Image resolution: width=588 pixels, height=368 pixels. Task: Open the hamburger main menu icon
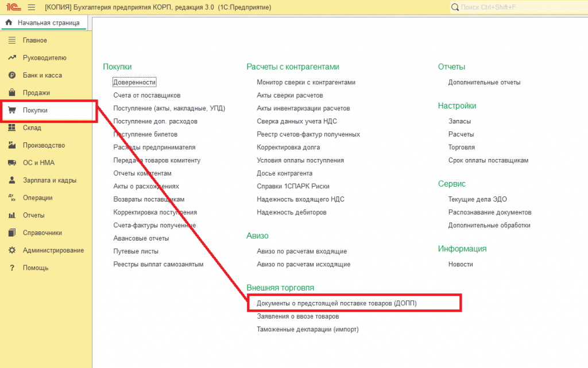point(32,7)
